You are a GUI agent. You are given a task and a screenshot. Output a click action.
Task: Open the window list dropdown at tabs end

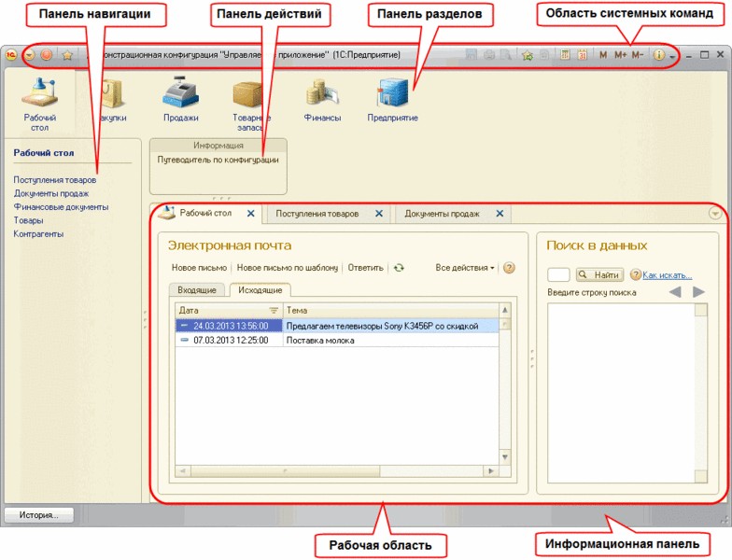click(x=715, y=213)
